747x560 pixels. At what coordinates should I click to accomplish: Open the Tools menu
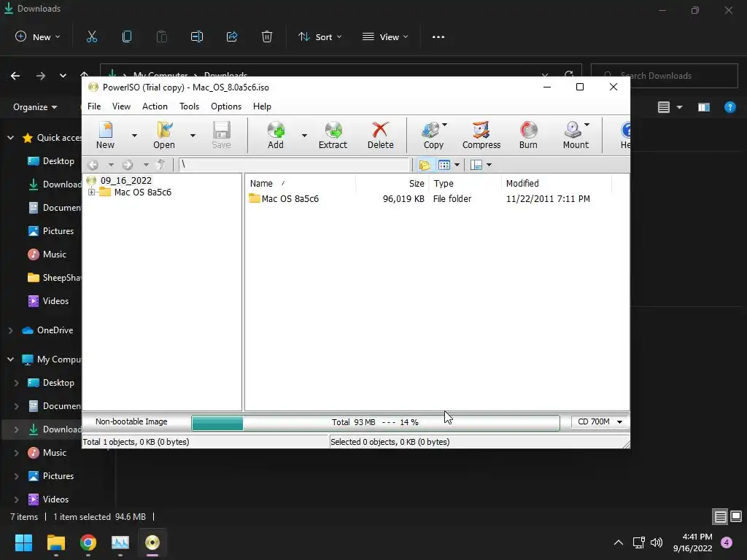pyautogui.click(x=189, y=106)
